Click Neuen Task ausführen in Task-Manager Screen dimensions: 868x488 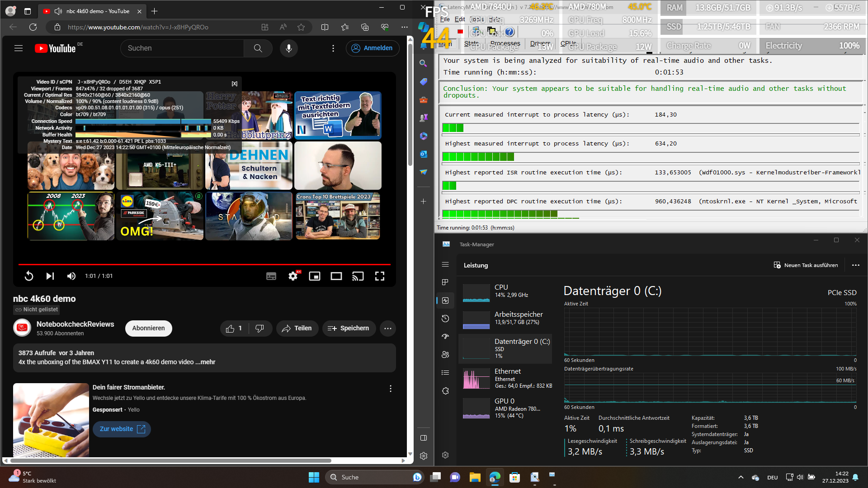pyautogui.click(x=806, y=265)
